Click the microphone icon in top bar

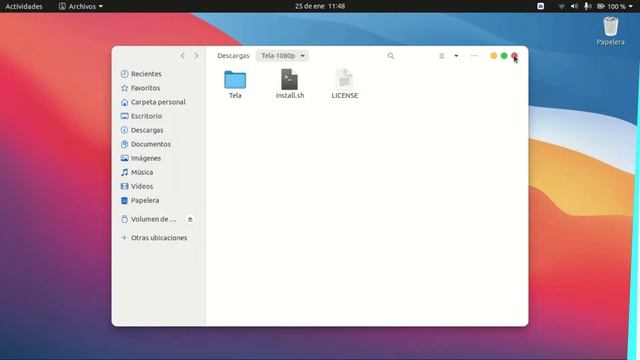point(587,6)
